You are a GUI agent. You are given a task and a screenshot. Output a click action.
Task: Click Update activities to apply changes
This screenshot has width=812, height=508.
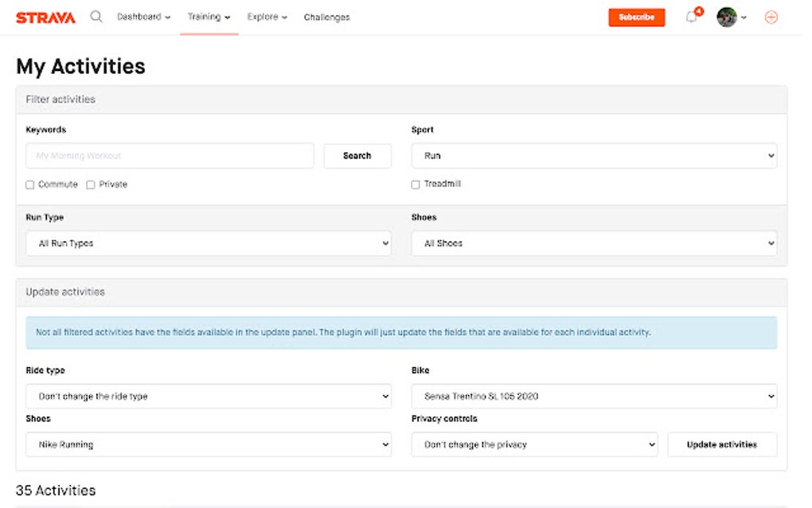[722, 444]
